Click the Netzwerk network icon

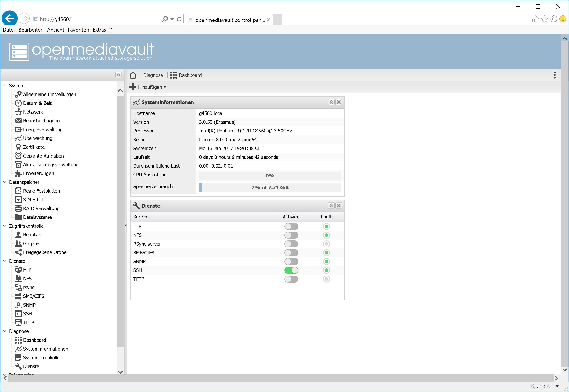point(18,112)
